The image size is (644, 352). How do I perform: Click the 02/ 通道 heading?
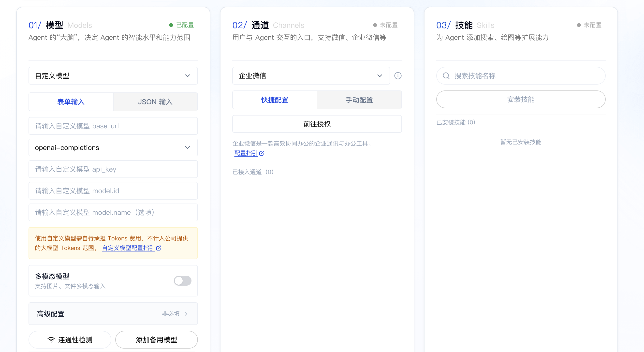(x=250, y=25)
